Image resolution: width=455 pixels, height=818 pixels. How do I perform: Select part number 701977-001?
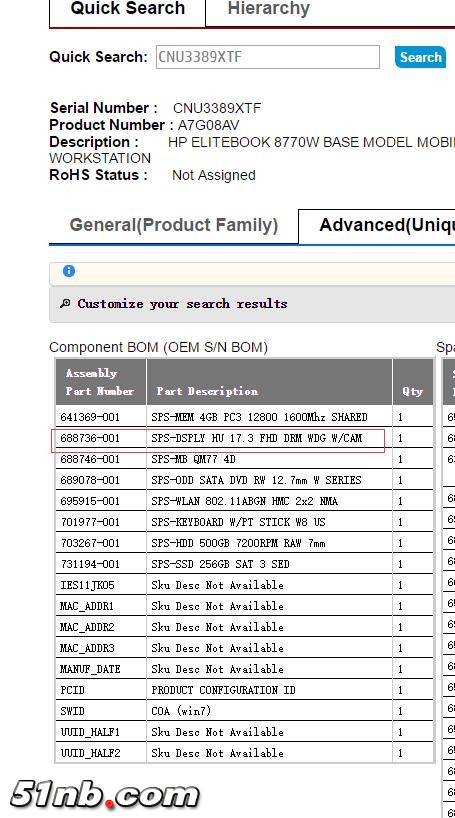pos(90,522)
